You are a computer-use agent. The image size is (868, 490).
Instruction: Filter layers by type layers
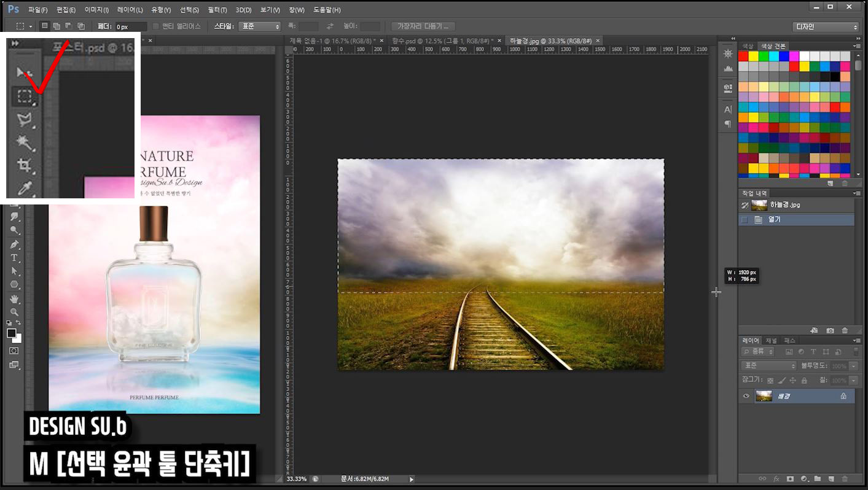tap(813, 352)
